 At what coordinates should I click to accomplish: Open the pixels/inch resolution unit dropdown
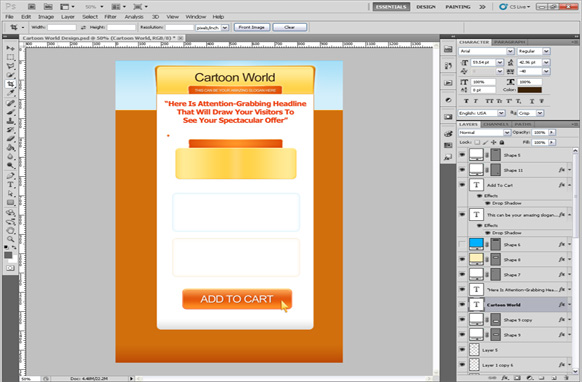225,27
